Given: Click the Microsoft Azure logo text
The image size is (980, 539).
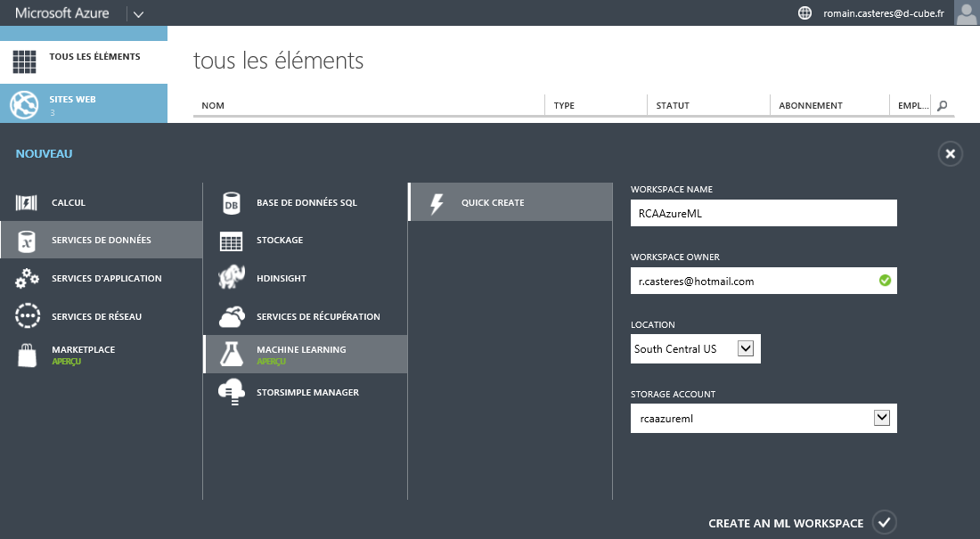Looking at the screenshot, I should 61,13.
